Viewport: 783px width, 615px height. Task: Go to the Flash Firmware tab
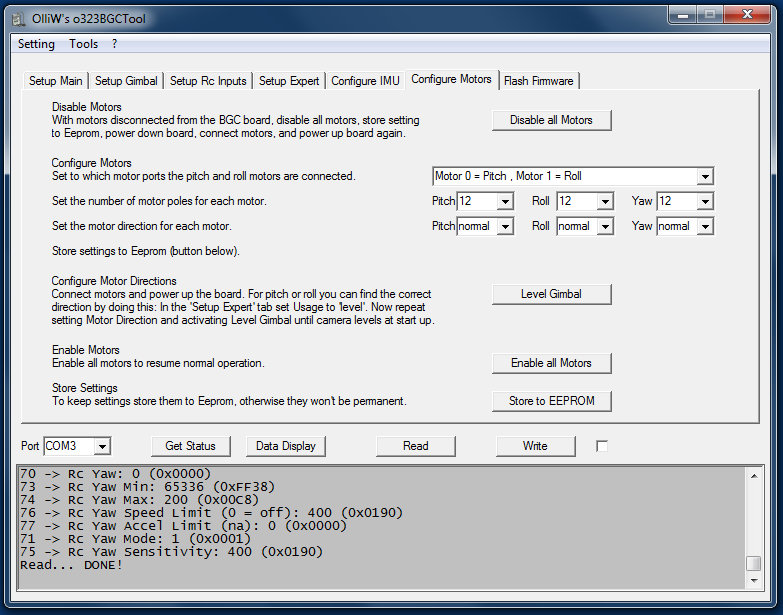[538, 81]
